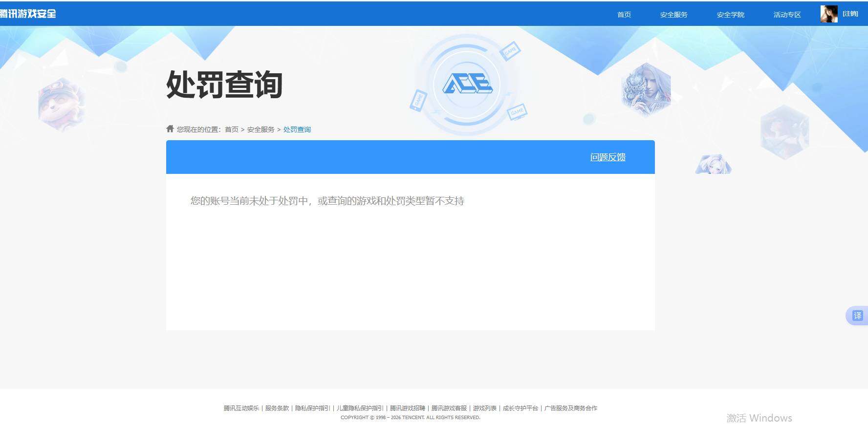Click the translate 译 floating button
Screen dimensions: 868x424
857,316
